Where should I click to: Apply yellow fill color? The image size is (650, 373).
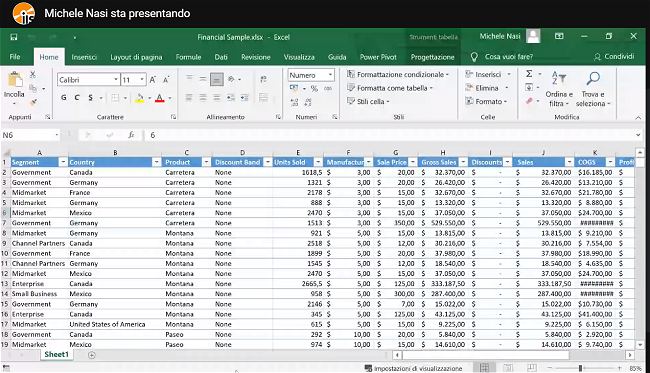tap(140, 98)
